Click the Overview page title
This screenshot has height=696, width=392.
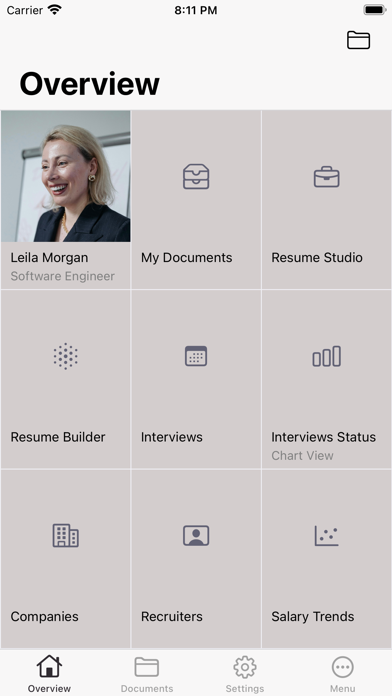(x=89, y=84)
